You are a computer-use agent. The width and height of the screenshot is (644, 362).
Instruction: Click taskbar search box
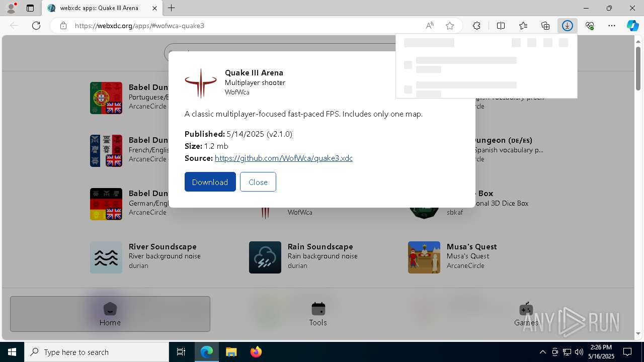click(97, 352)
